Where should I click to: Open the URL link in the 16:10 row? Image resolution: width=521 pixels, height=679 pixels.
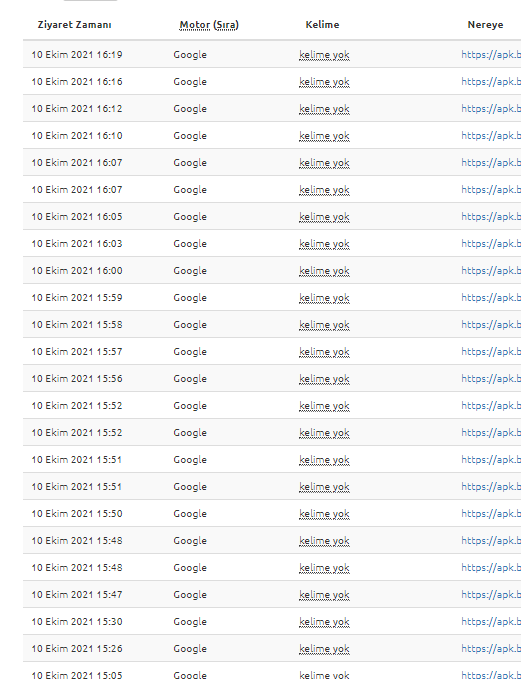[x=491, y=136]
